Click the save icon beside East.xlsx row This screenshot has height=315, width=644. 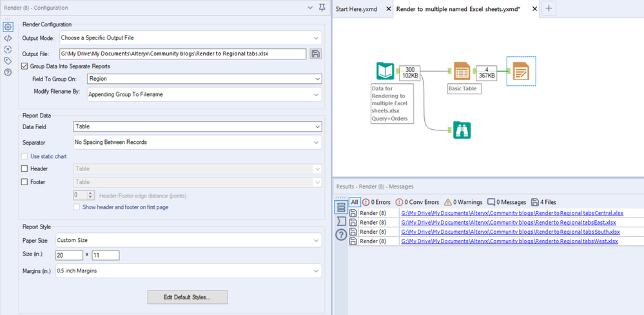[353, 223]
